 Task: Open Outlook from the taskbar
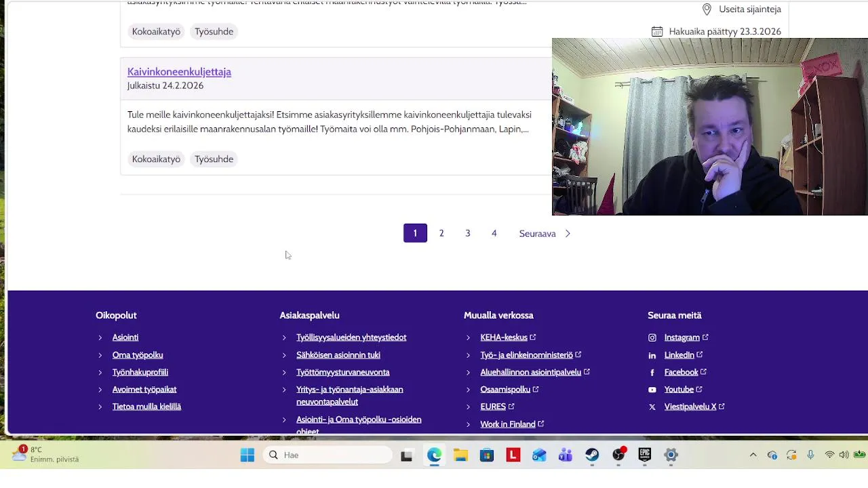[x=539, y=455]
